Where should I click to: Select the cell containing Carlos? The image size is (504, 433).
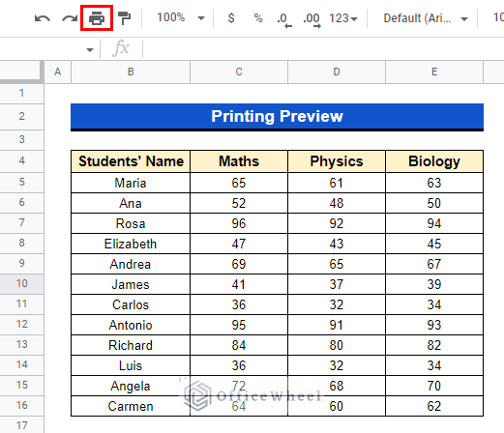click(x=131, y=304)
